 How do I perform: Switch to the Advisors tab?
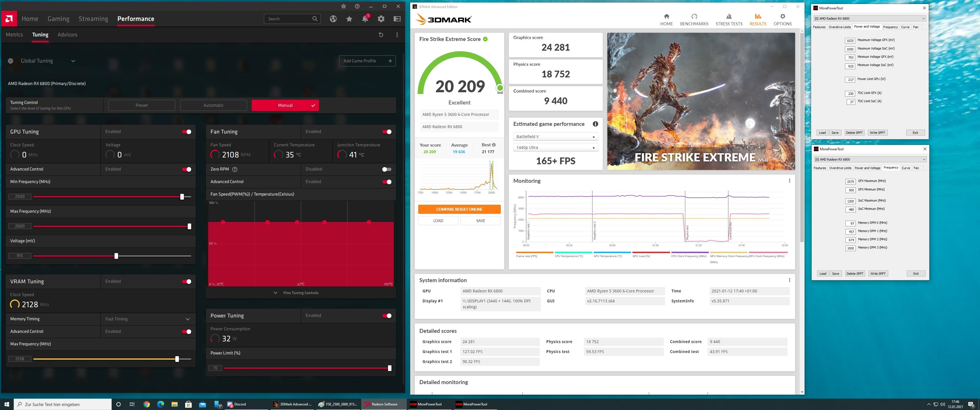(67, 35)
